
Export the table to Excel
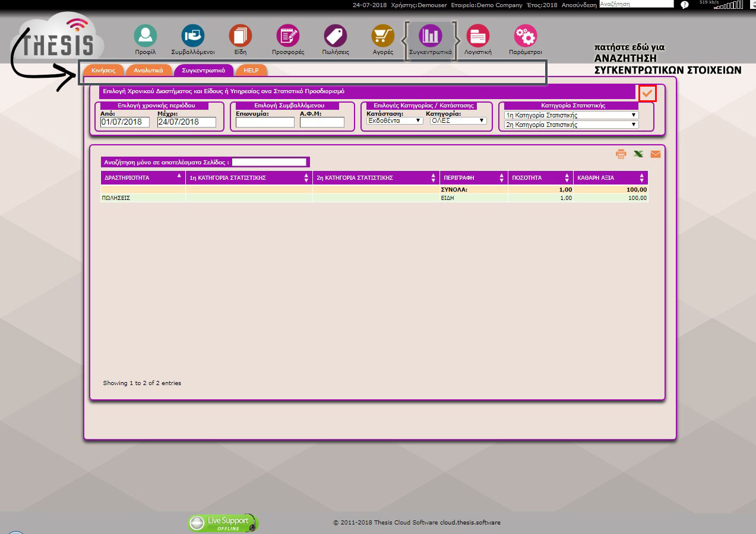[638, 154]
